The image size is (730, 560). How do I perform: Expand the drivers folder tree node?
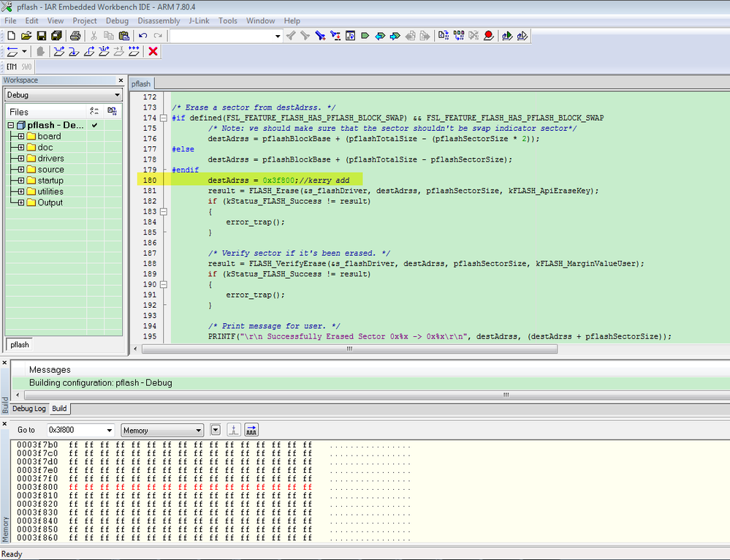click(x=21, y=159)
